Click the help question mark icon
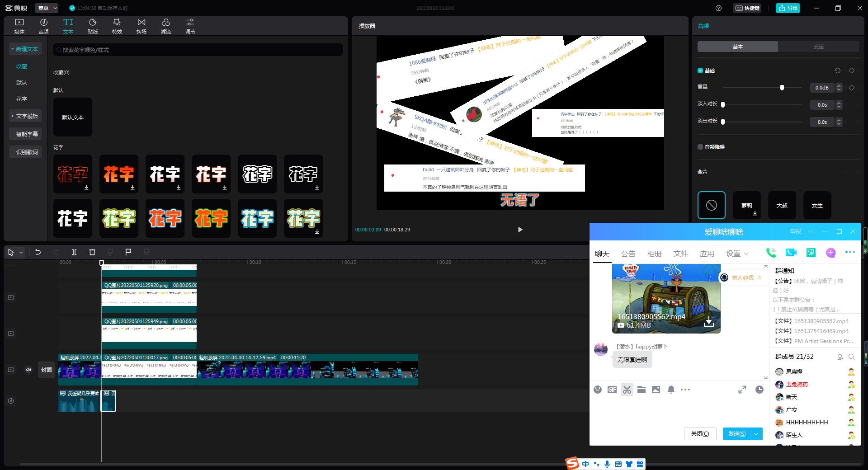This screenshot has width=868, height=470. 719,8
